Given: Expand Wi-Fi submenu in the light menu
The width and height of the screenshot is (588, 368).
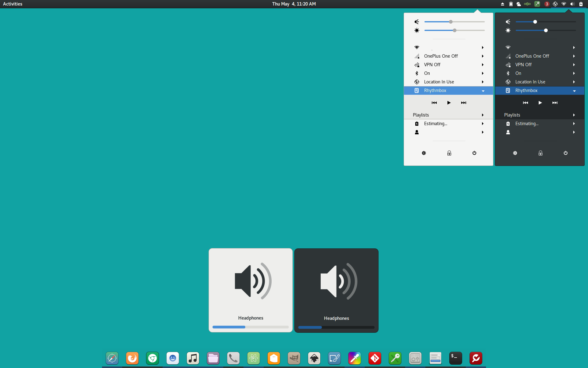Looking at the screenshot, I should pyautogui.click(x=448, y=48).
